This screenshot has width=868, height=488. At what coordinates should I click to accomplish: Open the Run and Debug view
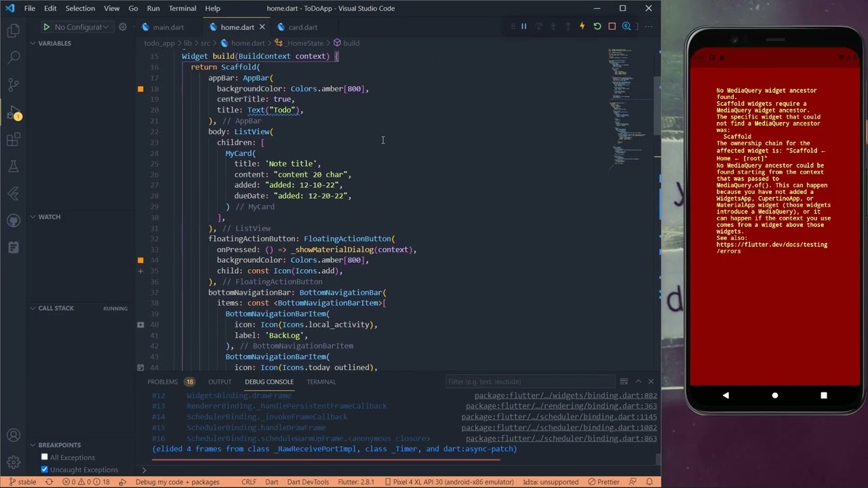(x=14, y=113)
